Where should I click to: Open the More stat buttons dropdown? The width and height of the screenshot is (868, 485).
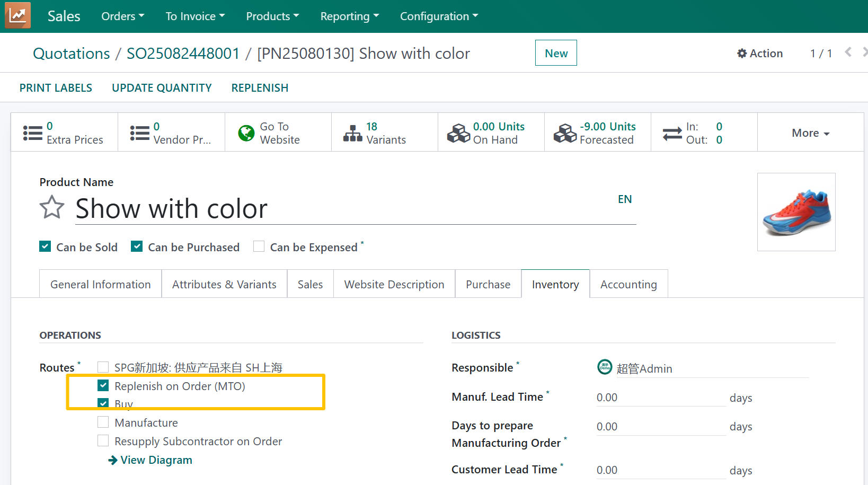pyautogui.click(x=810, y=133)
